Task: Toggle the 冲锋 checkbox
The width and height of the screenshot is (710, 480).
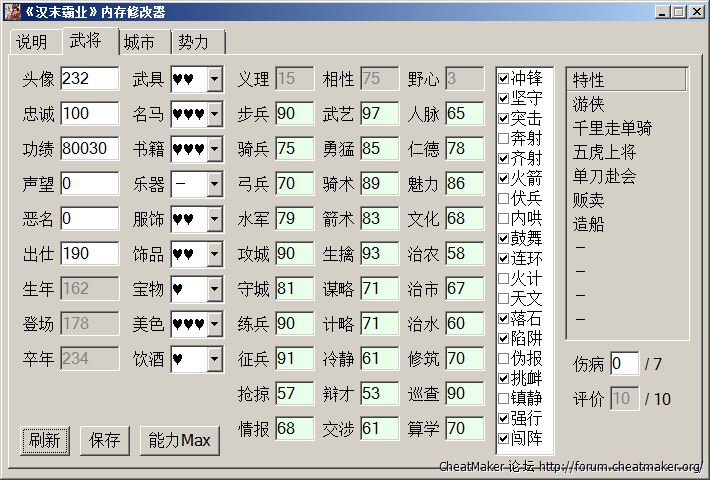Action: pyautogui.click(x=505, y=79)
